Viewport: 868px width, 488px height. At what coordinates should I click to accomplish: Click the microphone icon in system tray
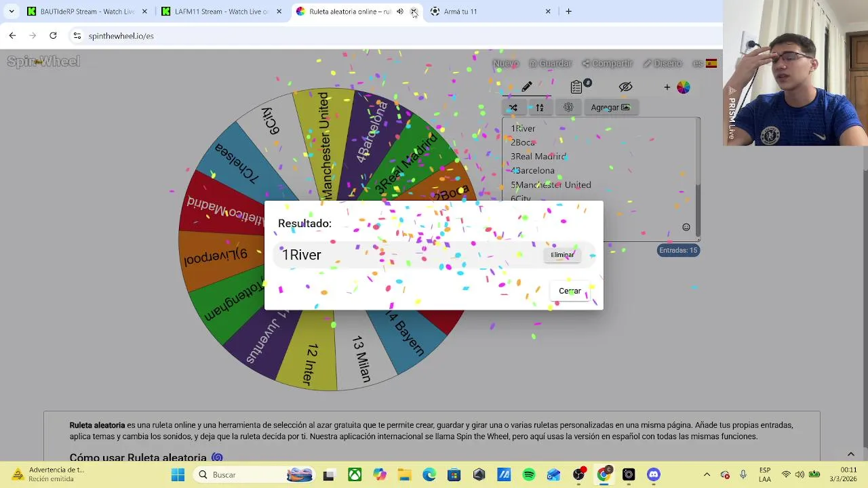(743, 474)
